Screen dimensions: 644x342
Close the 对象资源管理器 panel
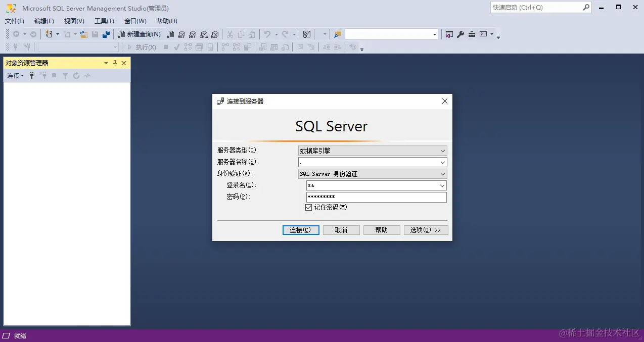(x=124, y=63)
